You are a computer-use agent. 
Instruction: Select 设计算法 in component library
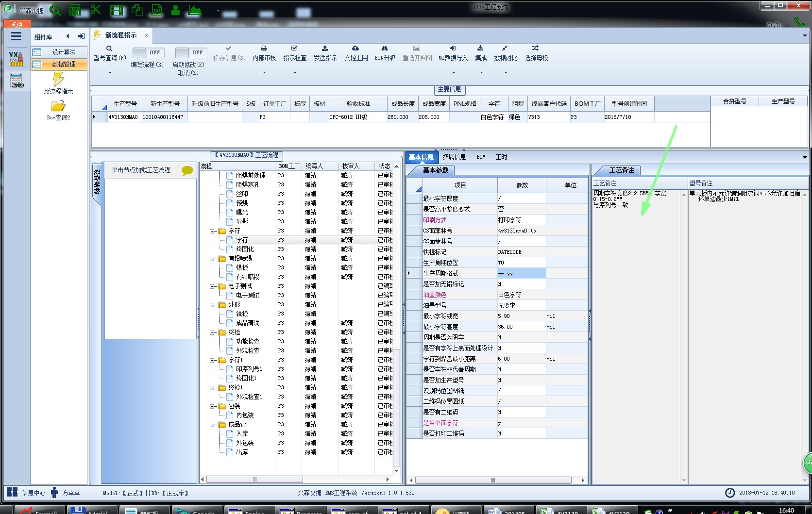tap(59, 52)
